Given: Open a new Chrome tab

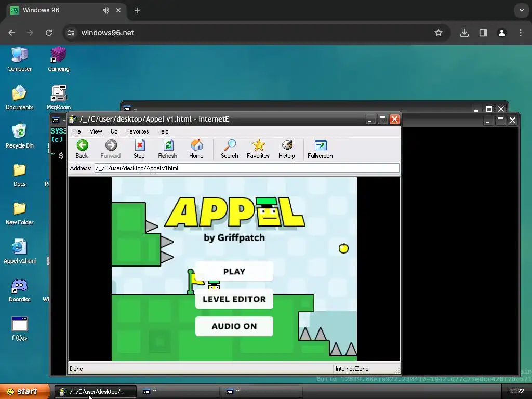Looking at the screenshot, I should pos(137,10).
